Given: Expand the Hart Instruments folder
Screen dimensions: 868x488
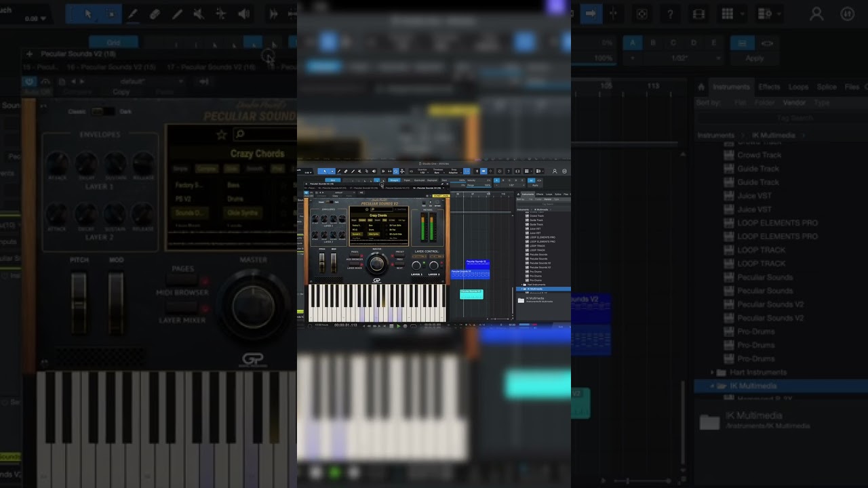Looking at the screenshot, I should (521, 285).
